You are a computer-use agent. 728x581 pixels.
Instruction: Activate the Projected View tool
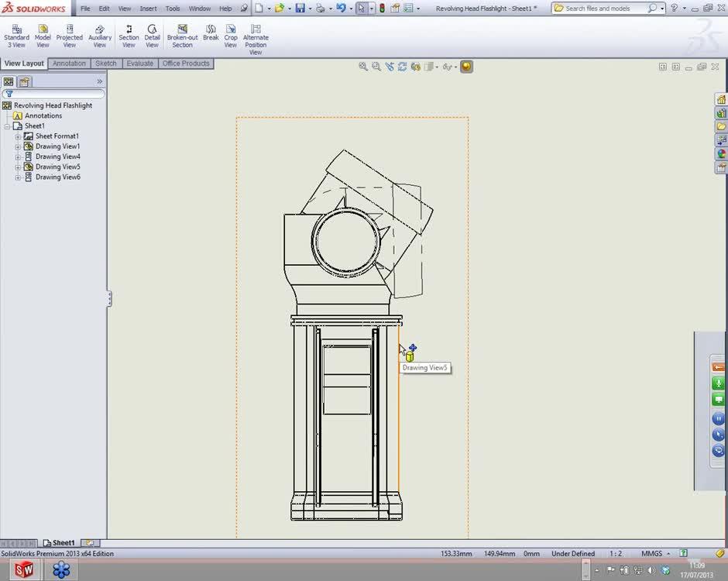click(x=69, y=35)
